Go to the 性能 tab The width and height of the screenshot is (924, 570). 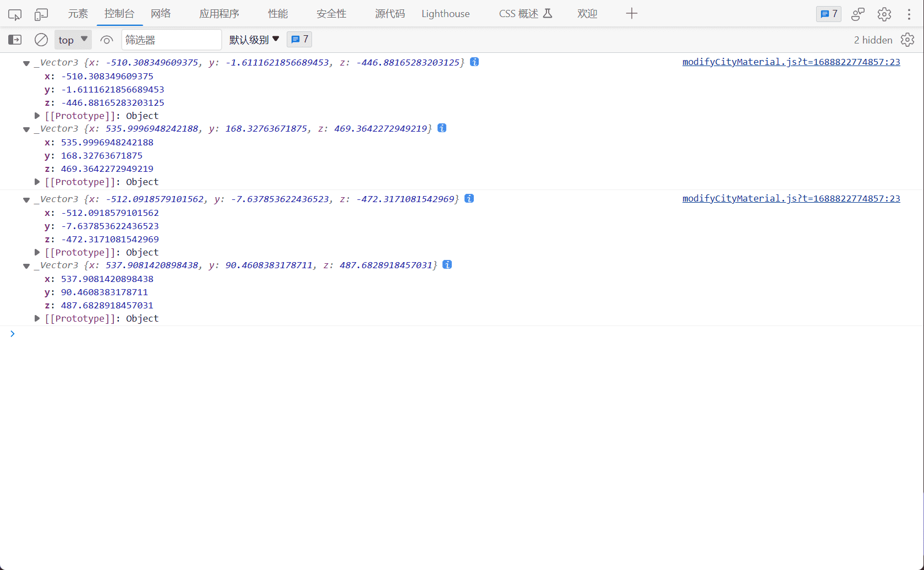(x=278, y=14)
